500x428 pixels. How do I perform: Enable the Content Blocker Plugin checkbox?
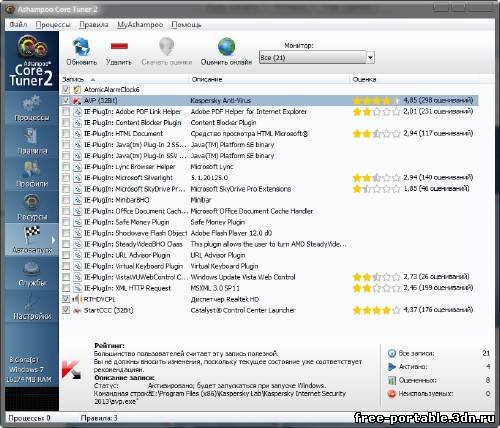66,123
